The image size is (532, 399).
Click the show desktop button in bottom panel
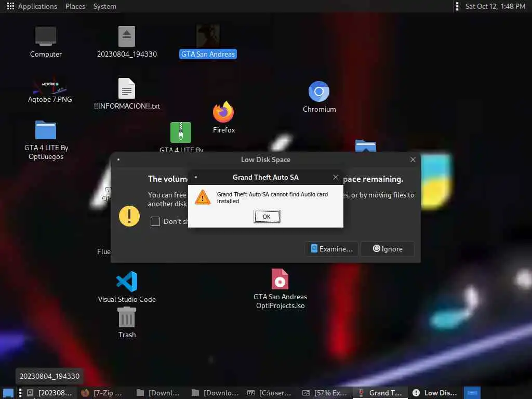point(8,393)
